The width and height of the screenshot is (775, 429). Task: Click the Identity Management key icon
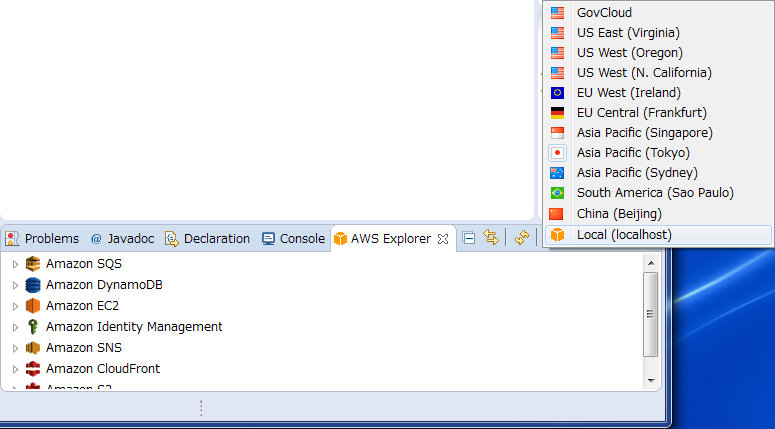pos(33,327)
